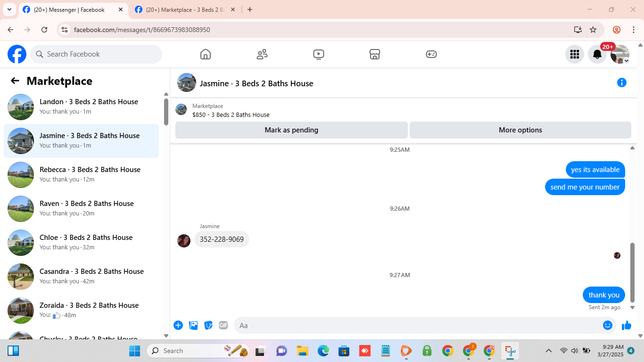Open the Marketplace storefront icon
This screenshot has width=644, height=362.
coord(375,54)
